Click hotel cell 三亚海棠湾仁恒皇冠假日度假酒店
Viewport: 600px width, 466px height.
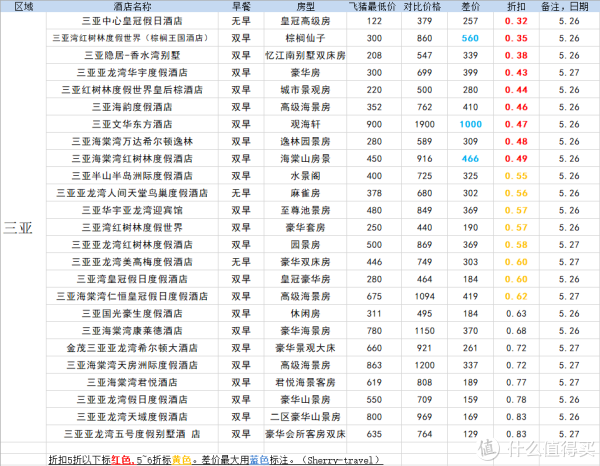[x=132, y=297]
